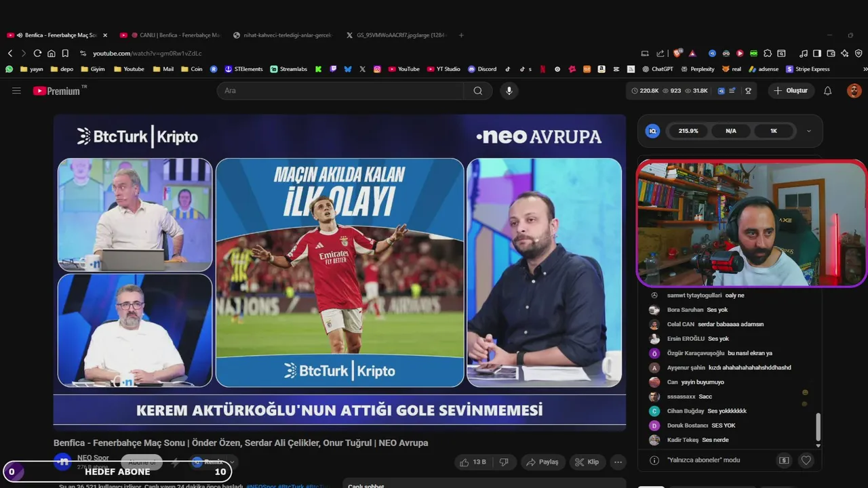Open YouTube notifications bell
The height and width of the screenshot is (488, 868).
[x=827, y=91]
